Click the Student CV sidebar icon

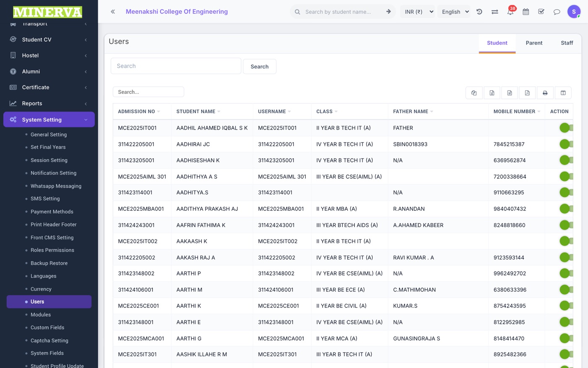click(13, 40)
